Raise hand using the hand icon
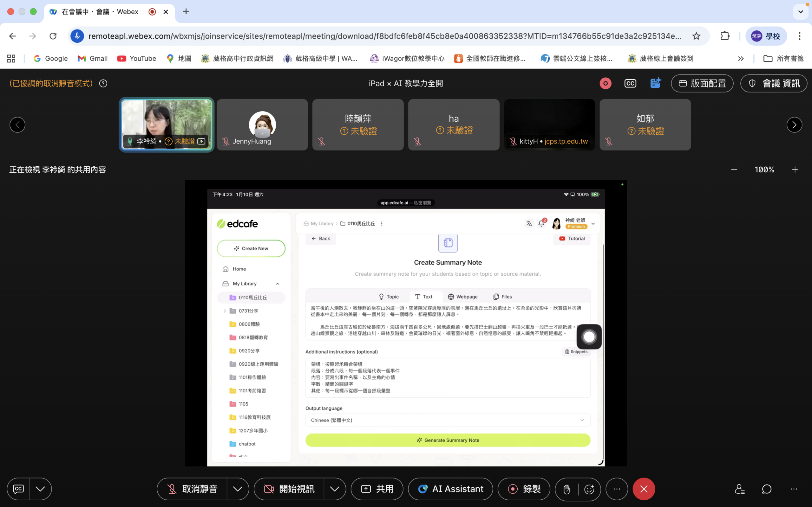Image resolution: width=812 pixels, height=507 pixels. [567, 489]
